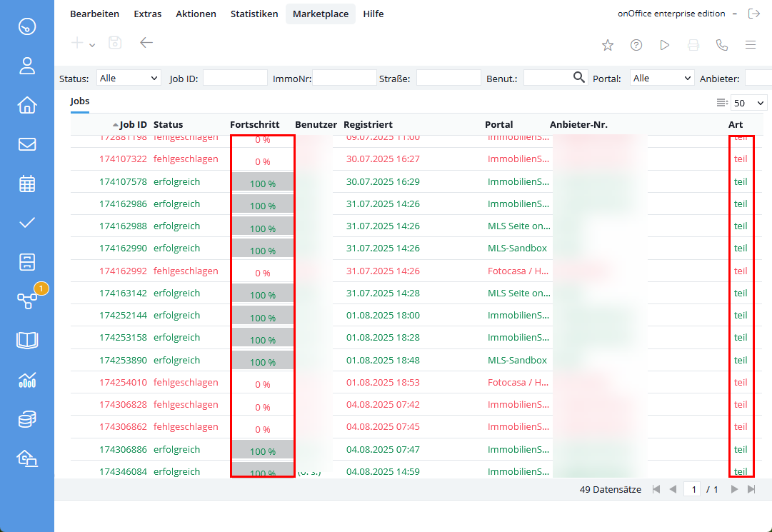Open the tasks checkmark icon in sidebar
This screenshot has height=532, width=772.
[x=27, y=222]
